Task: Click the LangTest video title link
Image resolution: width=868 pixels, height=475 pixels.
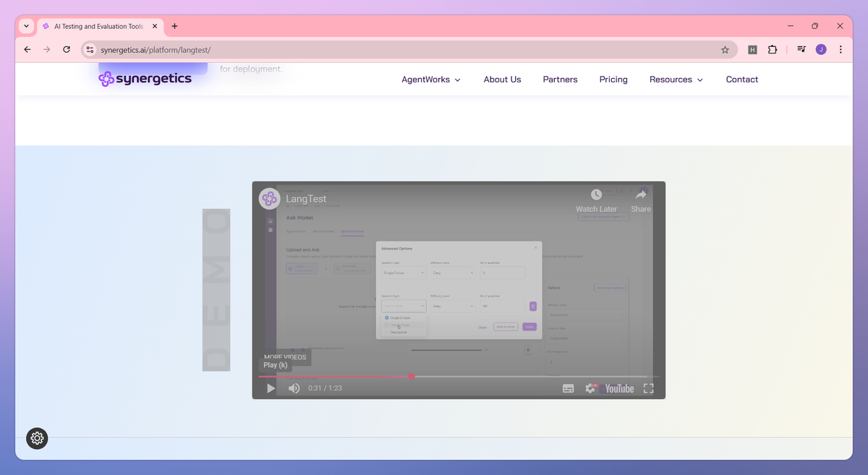Action: click(x=306, y=199)
